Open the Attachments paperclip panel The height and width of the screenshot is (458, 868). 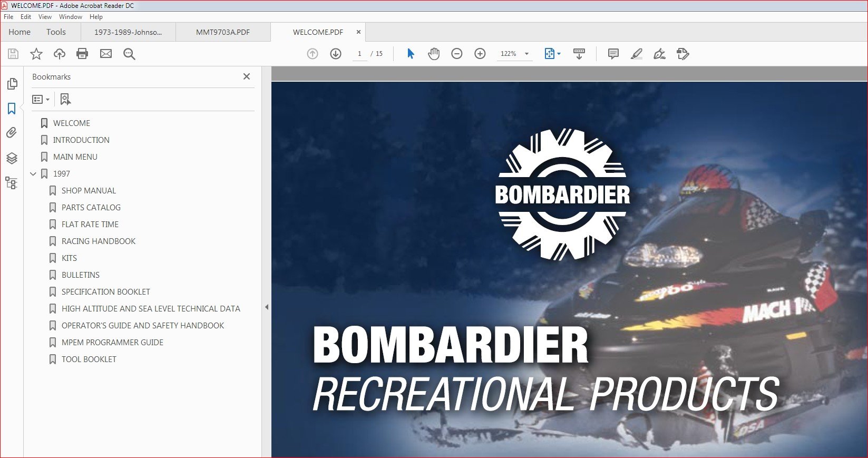pyautogui.click(x=12, y=133)
